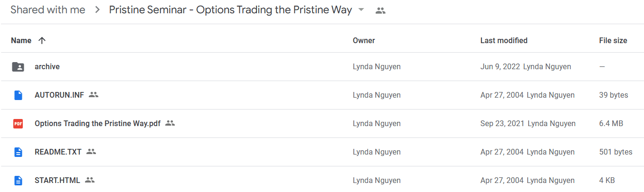Toggle sort direction arrow next to Name

(x=42, y=41)
